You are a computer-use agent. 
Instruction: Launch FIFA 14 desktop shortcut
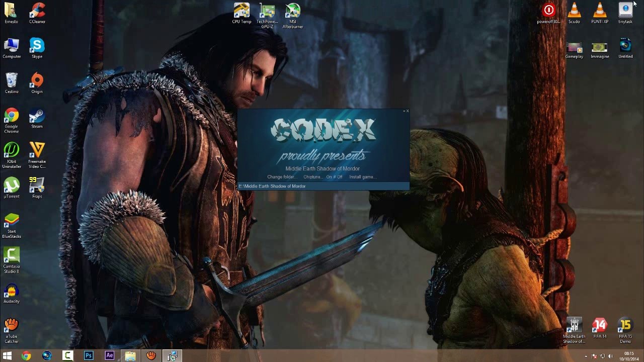[x=600, y=328]
